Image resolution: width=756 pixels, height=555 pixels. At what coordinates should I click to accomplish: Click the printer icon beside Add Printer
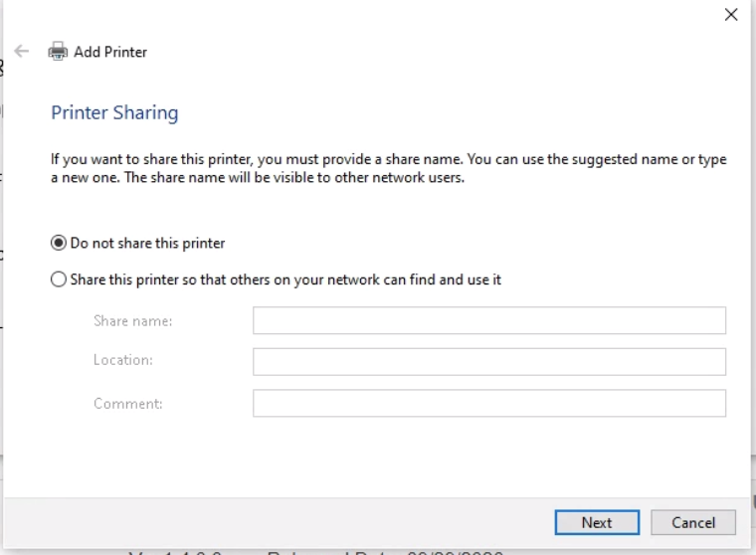pyautogui.click(x=58, y=51)
